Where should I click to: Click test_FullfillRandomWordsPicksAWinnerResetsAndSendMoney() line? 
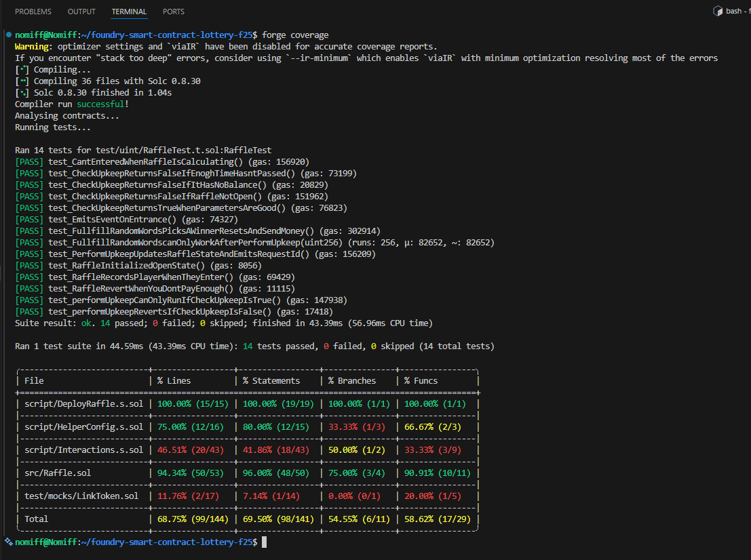[x=198, y=231]
